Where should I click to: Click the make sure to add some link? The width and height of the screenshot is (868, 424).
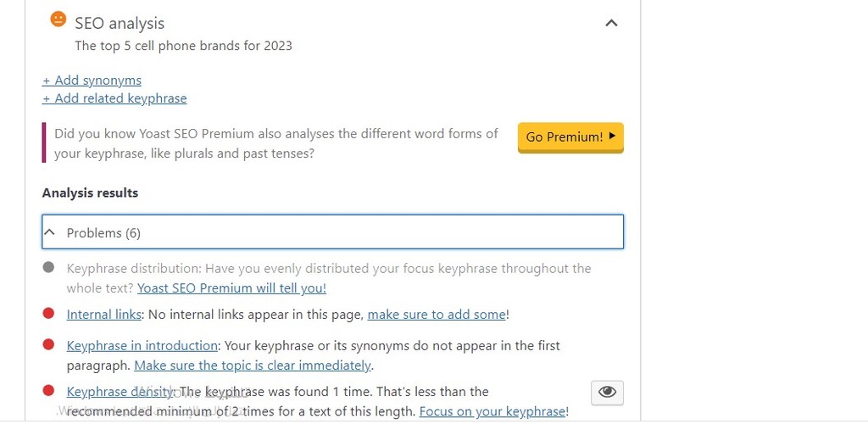click(437, 315)
